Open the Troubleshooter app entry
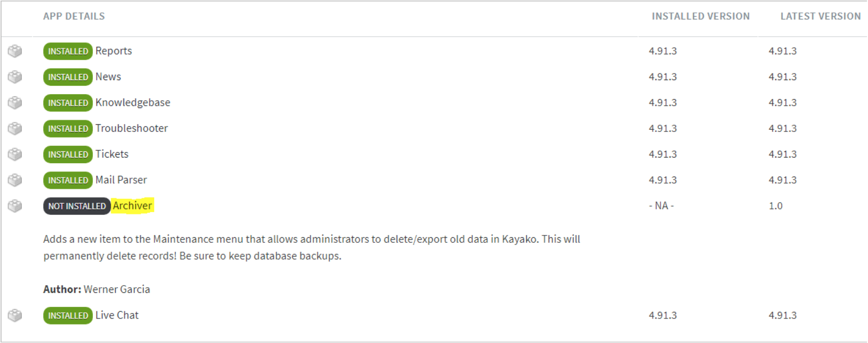868x343 pixels. click(x=132, y=129)
